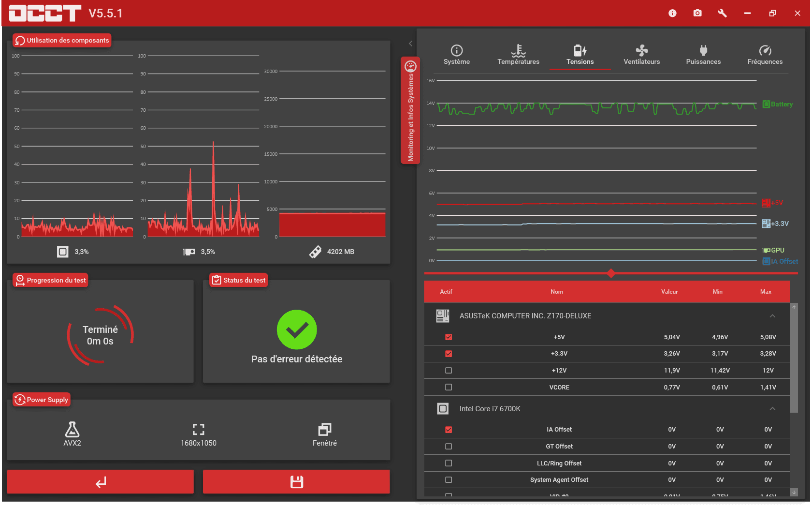Uncheck the +3.3V sensor checkbox

(x=449, y=354)
